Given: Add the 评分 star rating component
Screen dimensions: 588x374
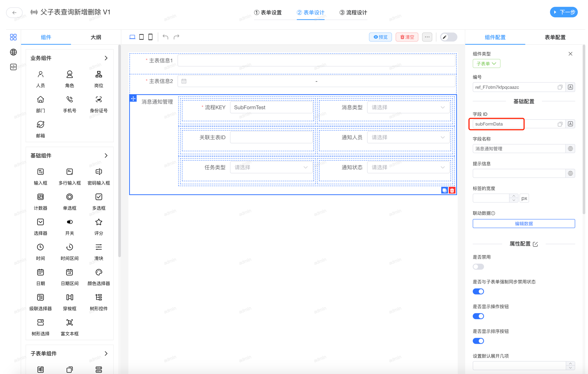Looking at the screenshot, I should click(99, 226).
